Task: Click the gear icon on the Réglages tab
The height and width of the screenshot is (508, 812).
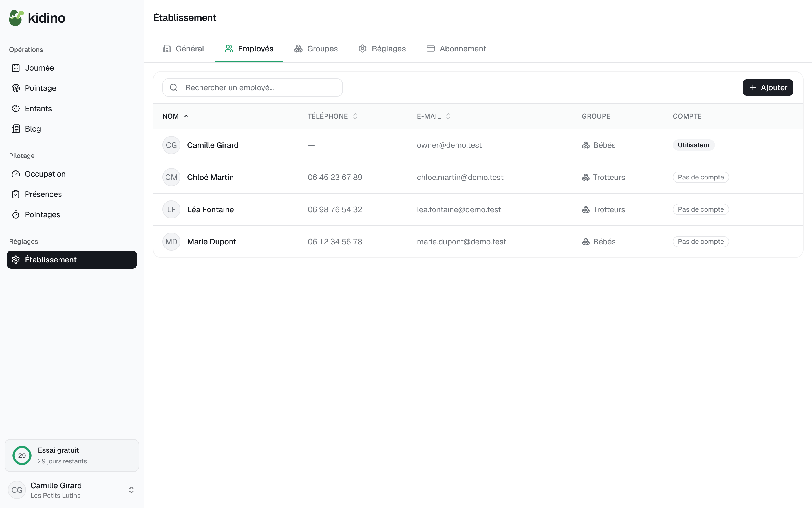Action: [363, 49]
